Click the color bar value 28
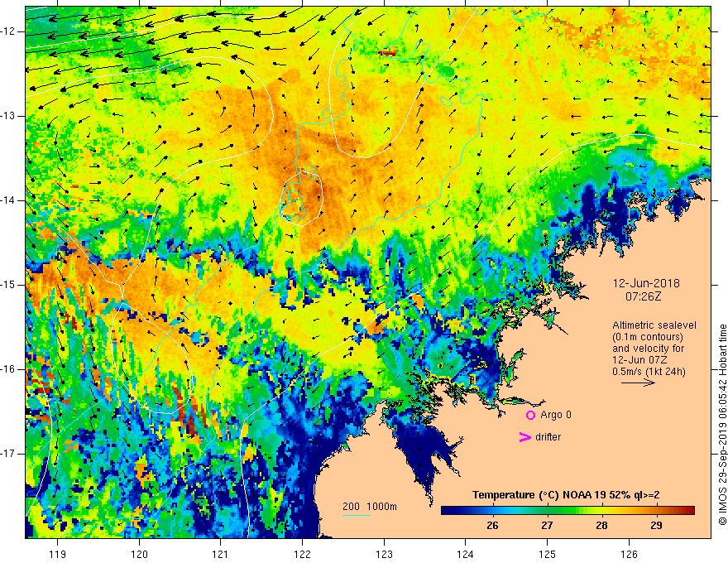Viewport: 728px width, 563px height. [601, 526]
